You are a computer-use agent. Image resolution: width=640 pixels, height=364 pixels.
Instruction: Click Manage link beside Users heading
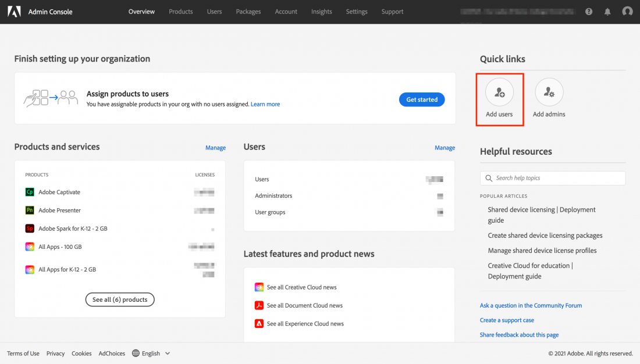[x=445, y=148]
